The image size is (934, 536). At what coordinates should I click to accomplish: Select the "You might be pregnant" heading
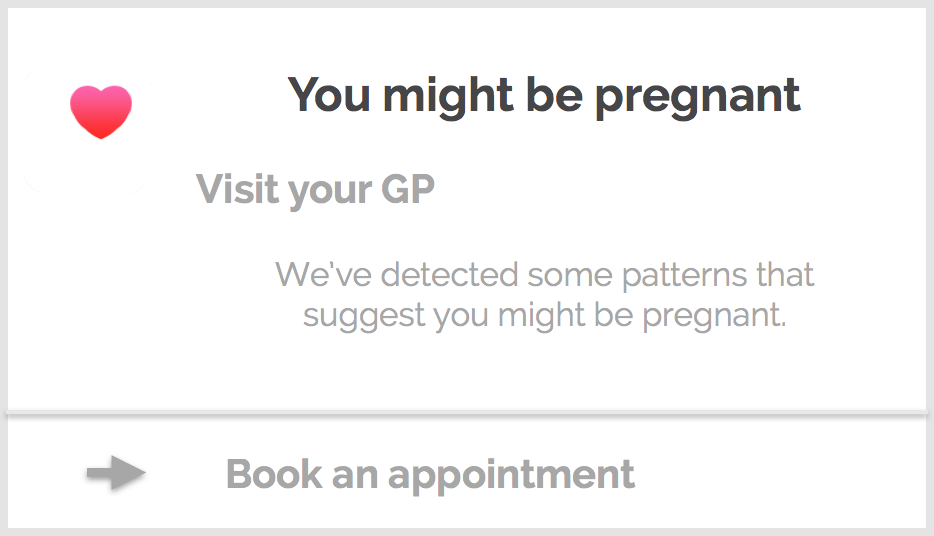544,96
